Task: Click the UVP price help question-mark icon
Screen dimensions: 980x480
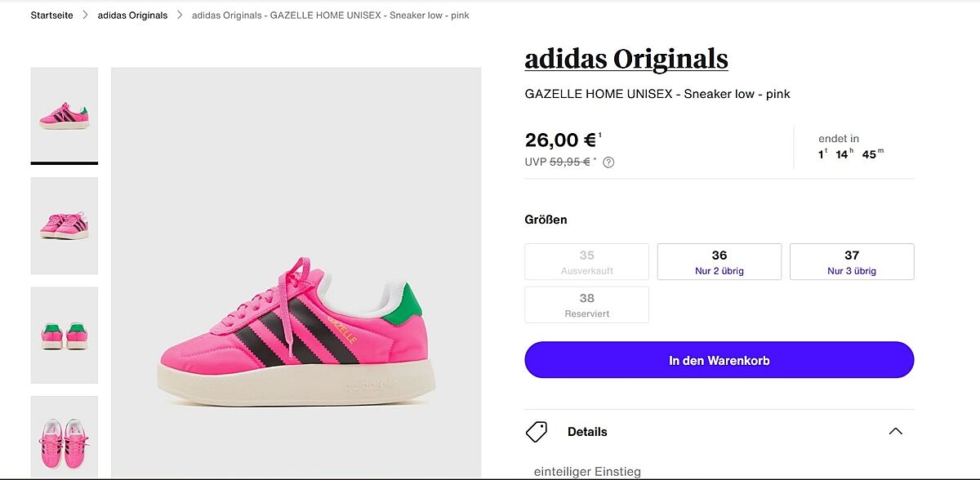Action: point(608,162)
